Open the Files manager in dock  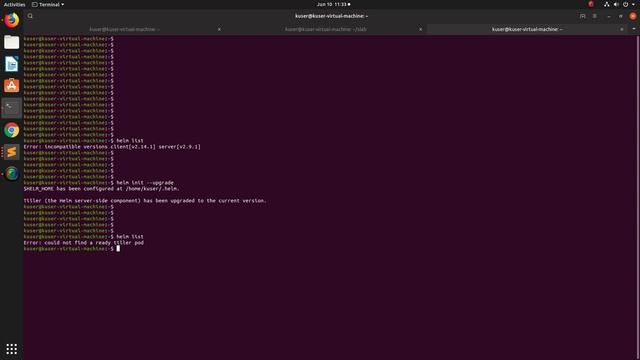[x=11, y=42]
